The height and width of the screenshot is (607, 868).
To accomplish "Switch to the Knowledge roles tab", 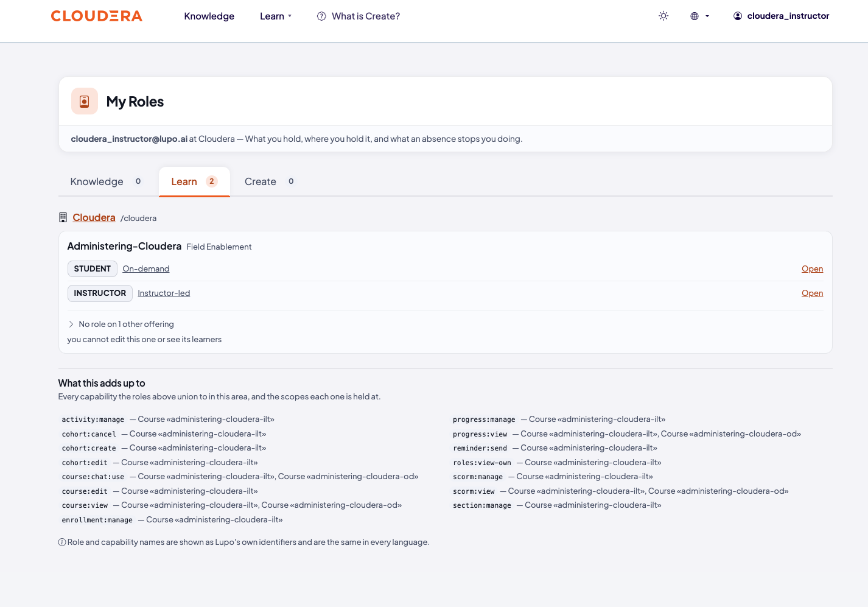I will [106, 181].
